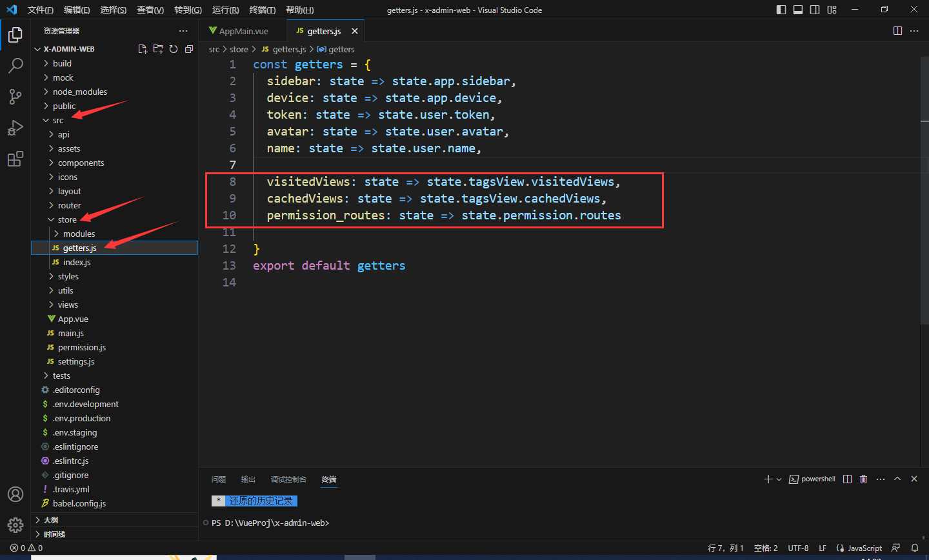This screenshot has width=929, height=560.
Task: Switch to the 输出 panel tab
Action: 248,479
